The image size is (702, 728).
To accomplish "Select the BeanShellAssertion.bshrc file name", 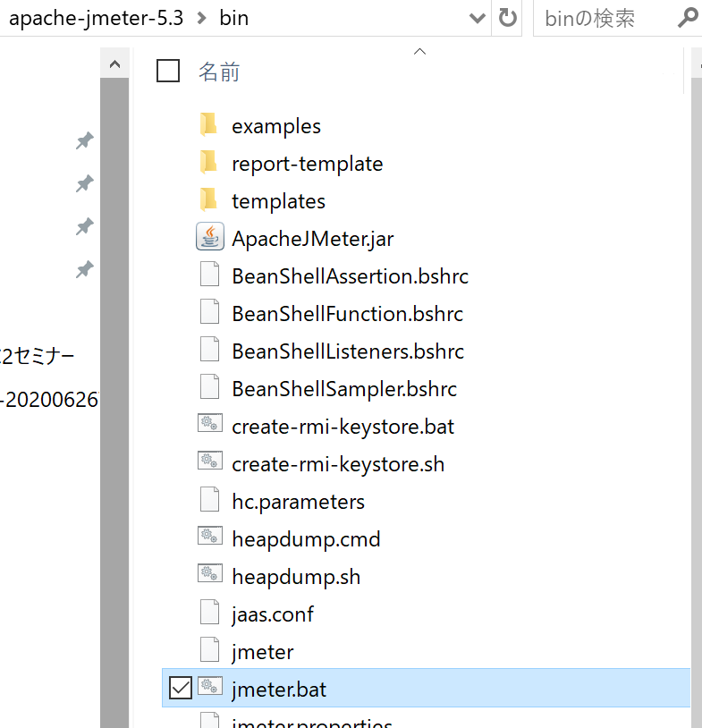I will click(x=350, y=276).
